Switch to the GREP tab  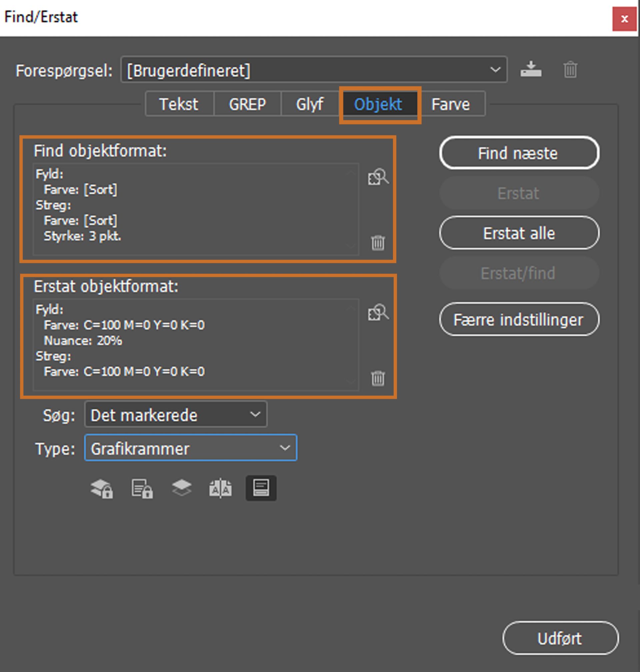[247, 104]
